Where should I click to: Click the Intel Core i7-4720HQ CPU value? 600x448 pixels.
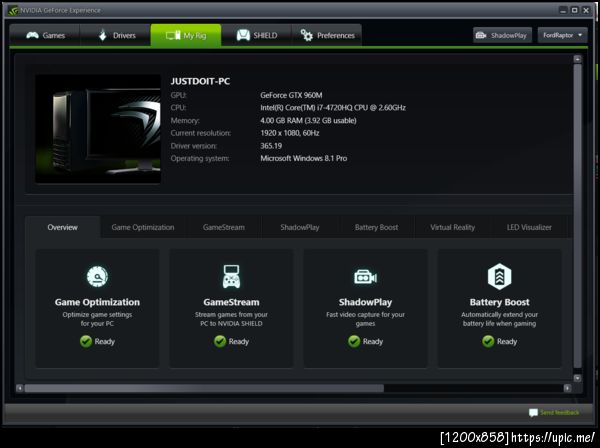(x=333, y=108)
